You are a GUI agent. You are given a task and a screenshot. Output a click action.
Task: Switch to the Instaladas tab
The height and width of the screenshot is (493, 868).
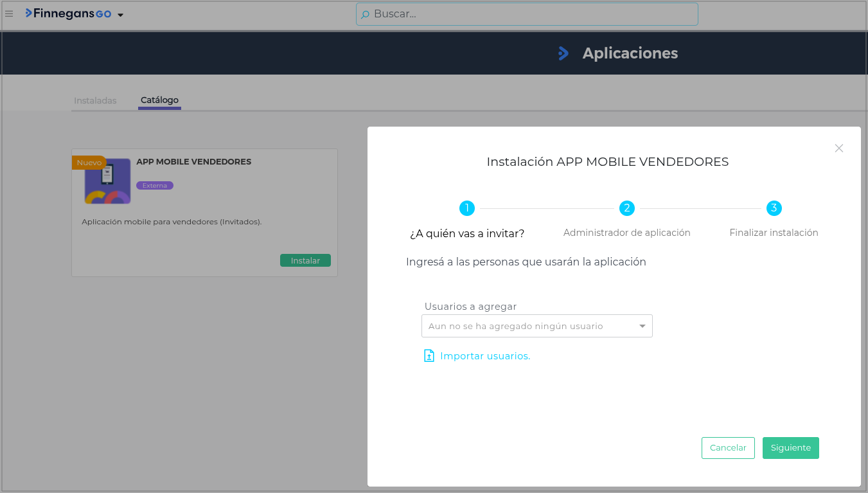point(95,100)
